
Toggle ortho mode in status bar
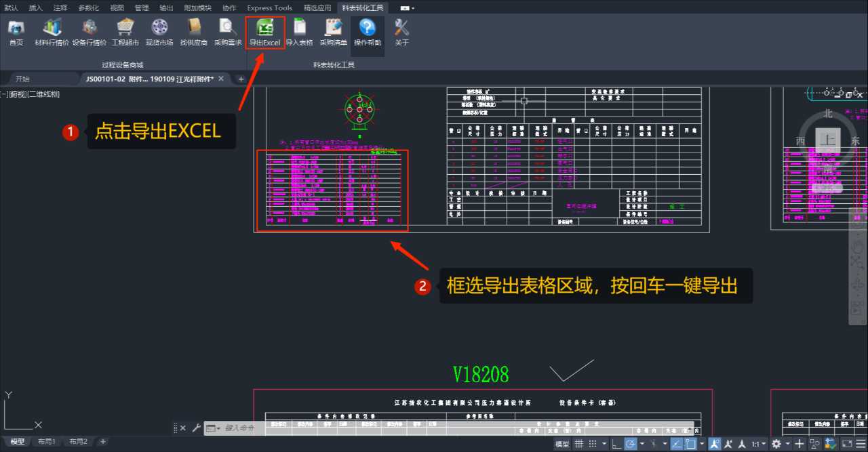tap(616, 444)
